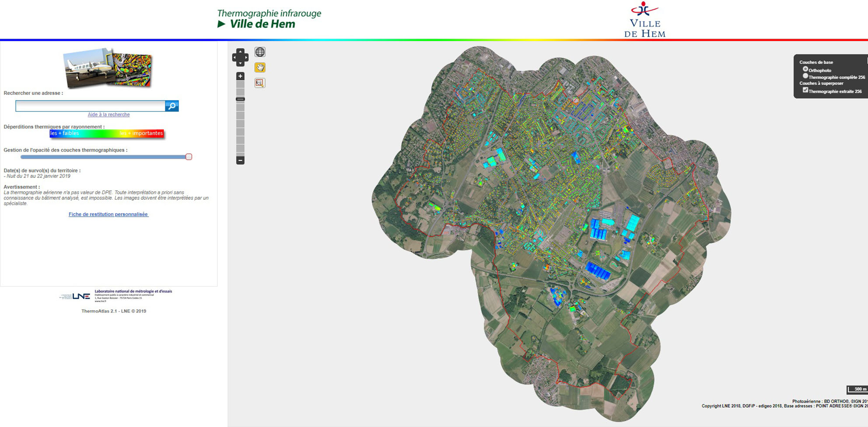Uncheck the Thermographie extraite 256 overlay
The height and width of the screenshot is (427, 868).
(x=805, y=90)
